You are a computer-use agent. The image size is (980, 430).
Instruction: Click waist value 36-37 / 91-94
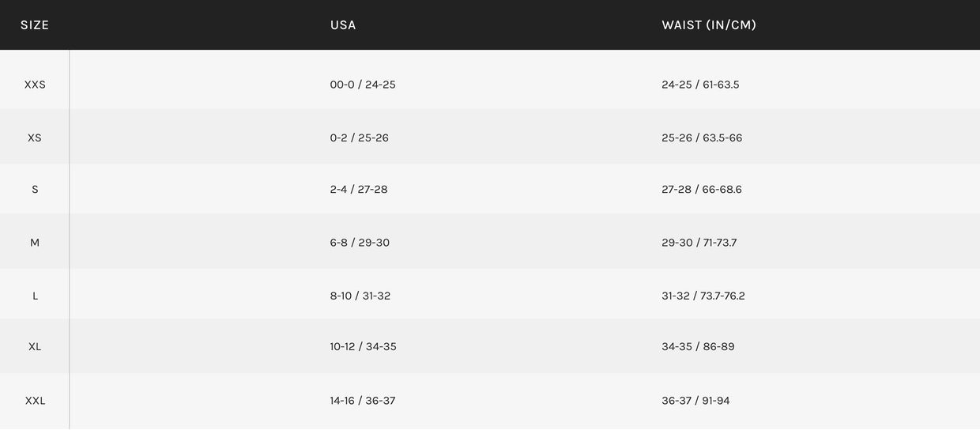click(x=695, y=401)
